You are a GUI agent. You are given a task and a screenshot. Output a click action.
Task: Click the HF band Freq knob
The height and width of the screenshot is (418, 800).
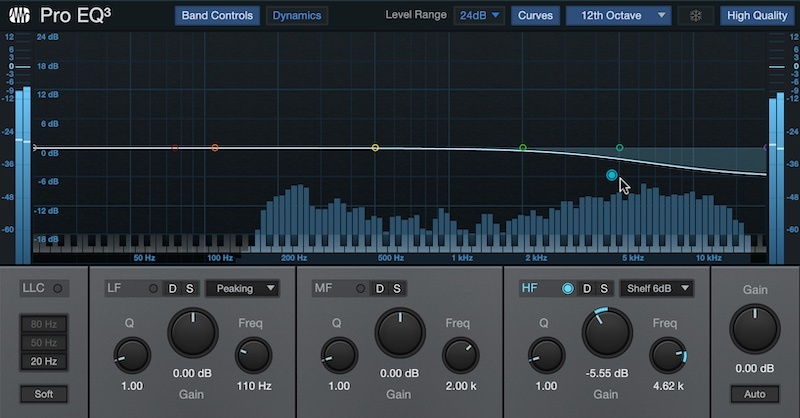(668, 356)
